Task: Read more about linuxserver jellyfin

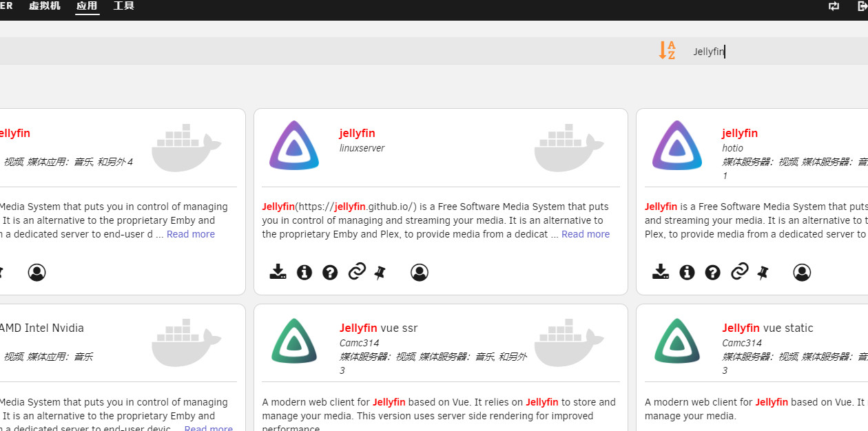Action: tap(586, 234)
